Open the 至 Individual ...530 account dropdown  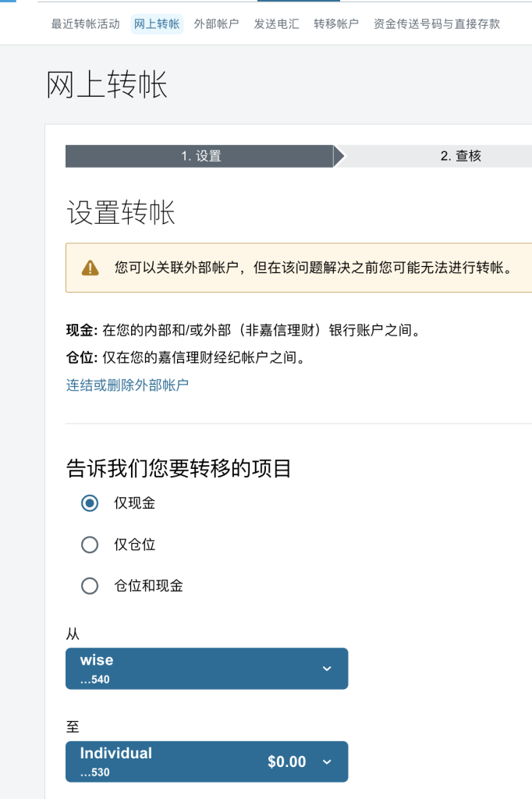point(207,762)
